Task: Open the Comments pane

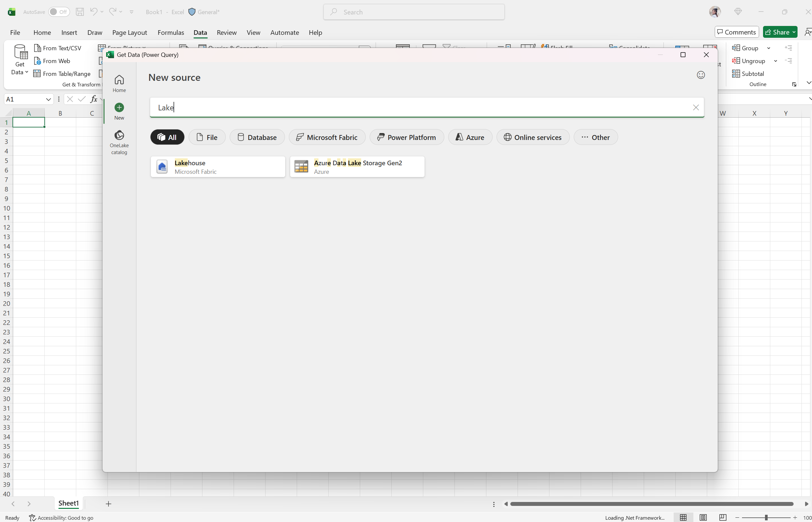Action: click(x=736, y=32)
